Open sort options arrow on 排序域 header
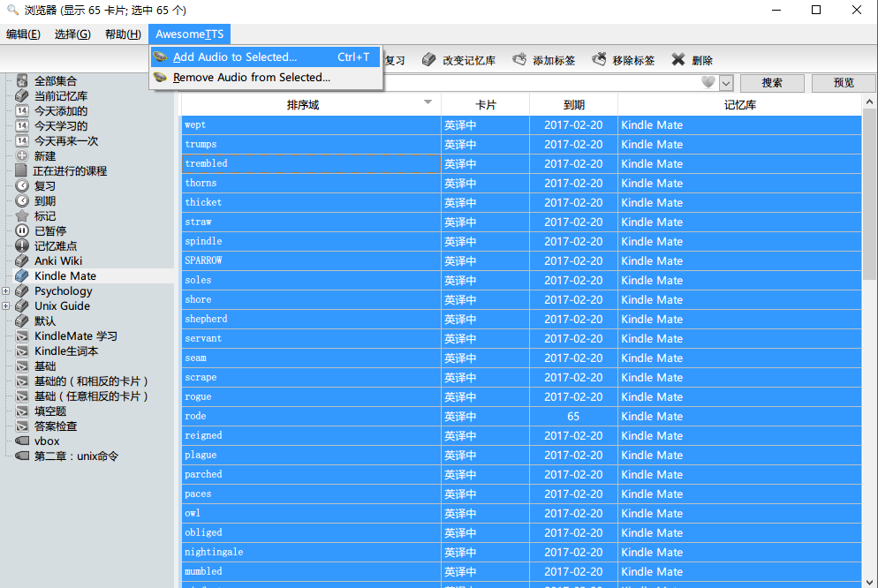Image resolution: width=878 pixels, height=588 pixels. click(428, 103)
